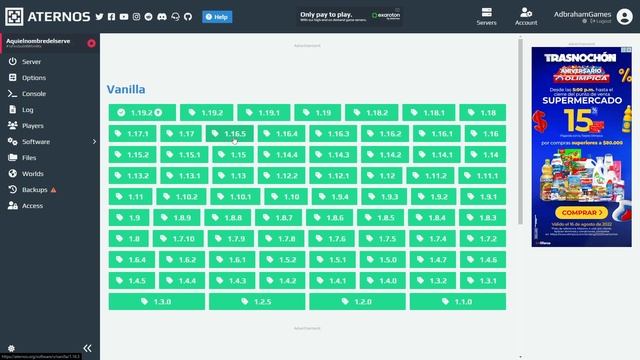
Task: Select Vanilla version 1.12.2
Action: tap(281, 176)
